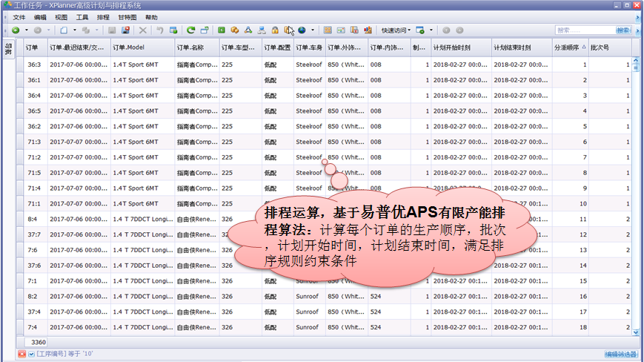Open the 编辑 menu

point(40,17)
